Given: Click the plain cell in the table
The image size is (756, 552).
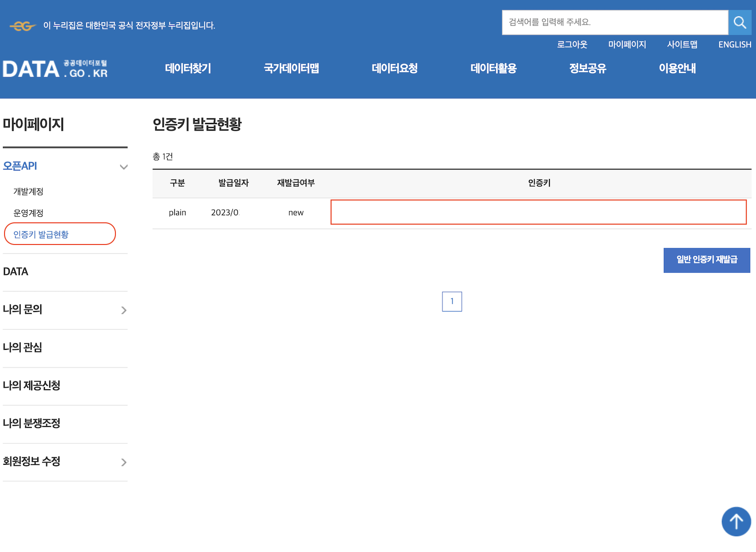Looking at the screenshot, I should click(177, 213).
